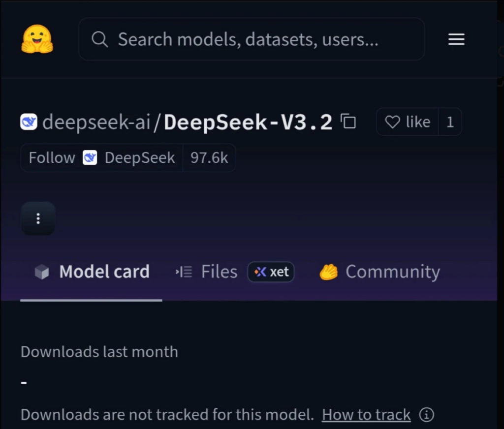Click the DeepSeek-V3.2 model title

tap(248, 122)
